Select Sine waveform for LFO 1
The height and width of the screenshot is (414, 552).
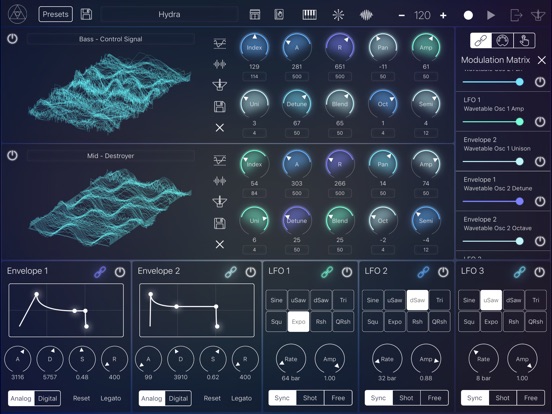[x=276, y=300]
